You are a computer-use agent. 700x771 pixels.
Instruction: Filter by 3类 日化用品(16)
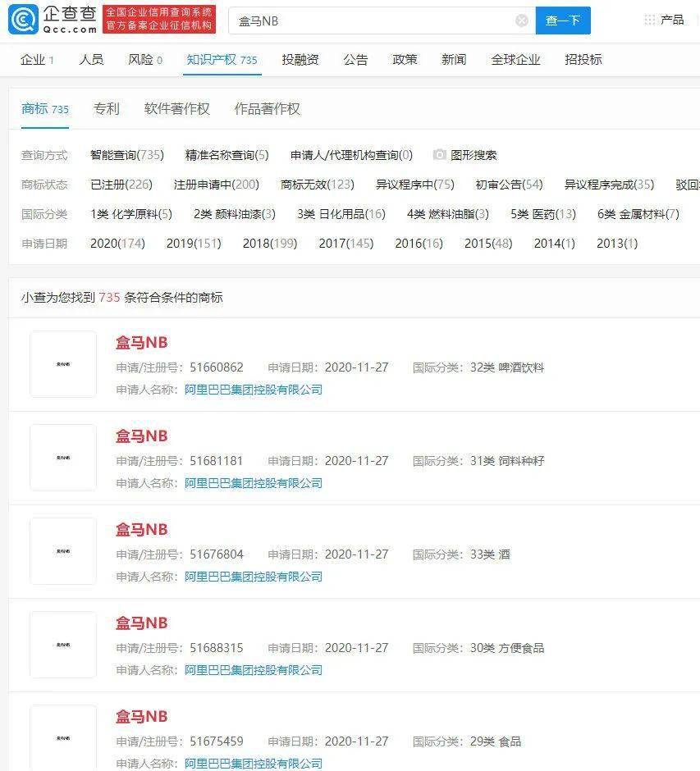coord(341,214)
